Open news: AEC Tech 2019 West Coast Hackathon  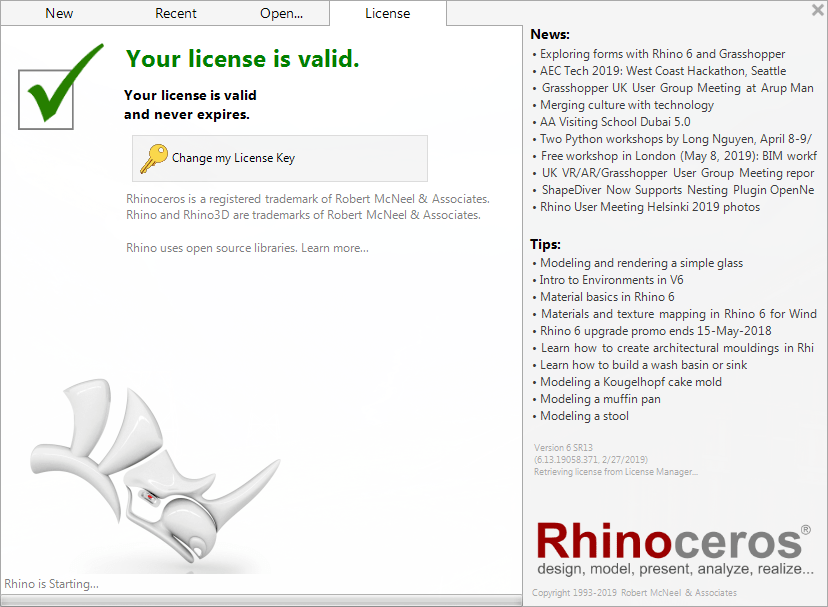coord(663,71)
